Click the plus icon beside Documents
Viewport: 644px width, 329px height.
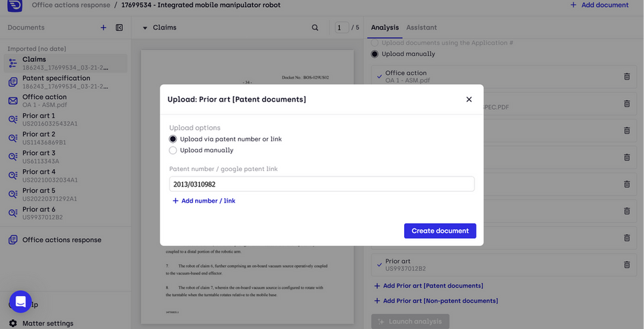(x=103, y=28)
